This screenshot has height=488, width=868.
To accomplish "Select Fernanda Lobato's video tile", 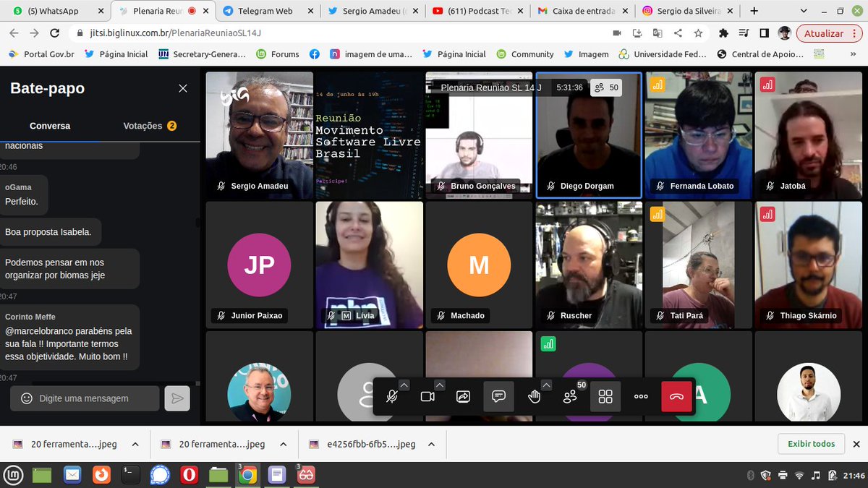I will [x=698, y=135].
